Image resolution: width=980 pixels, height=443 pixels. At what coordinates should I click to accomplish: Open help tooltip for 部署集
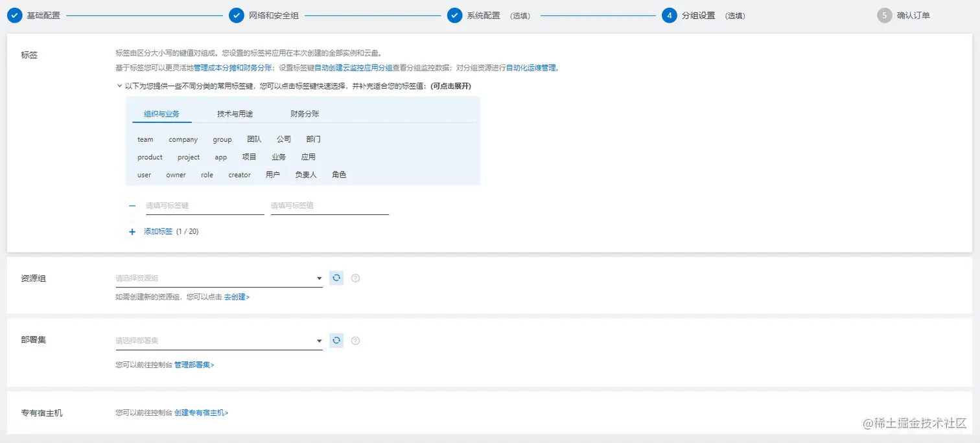point(355,341)
